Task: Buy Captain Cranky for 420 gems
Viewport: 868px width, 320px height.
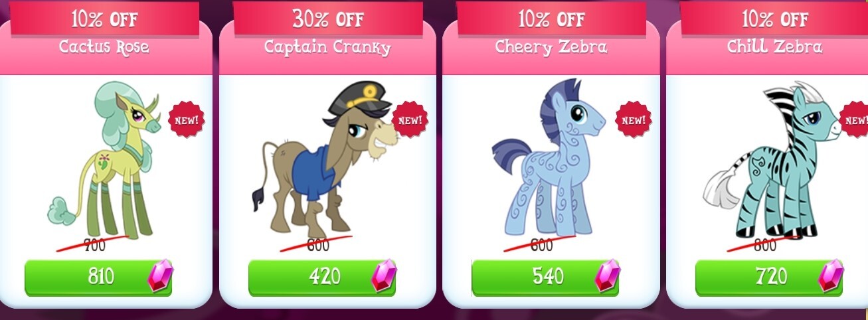Action: click(x=322, y=277)
